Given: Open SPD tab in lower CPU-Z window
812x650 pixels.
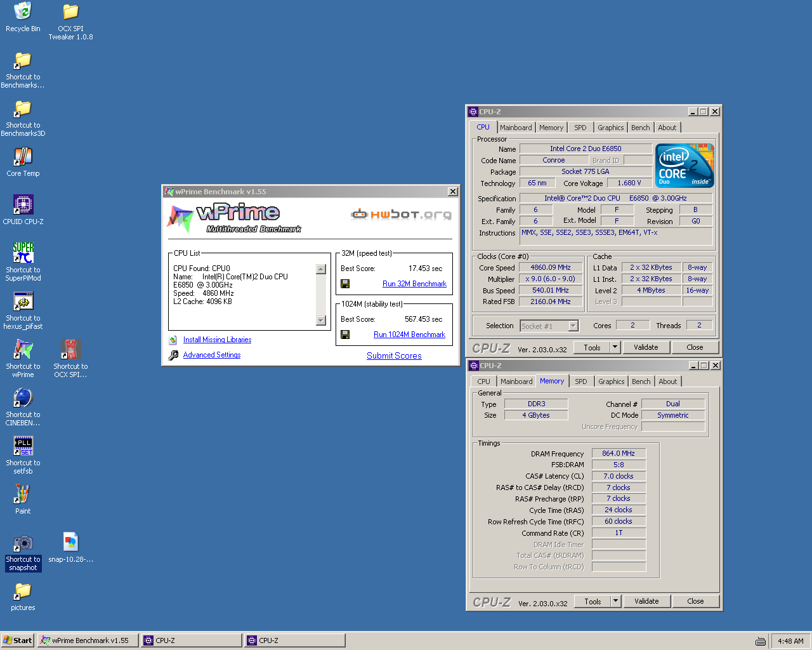Looking at the screenshot, I should pos(581,381).
